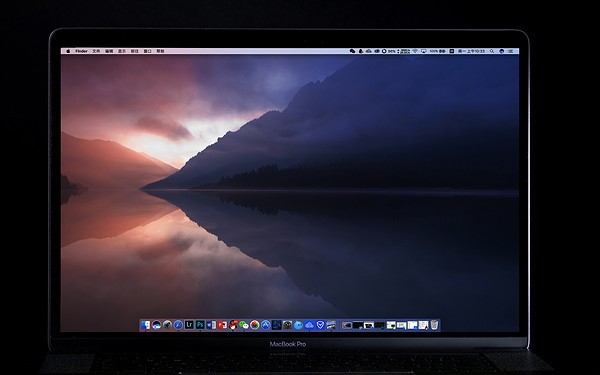Click the Wi-Fi status icon
This screenshot has width=600, height=375.
pyautogui.click(x=415, y=51)
